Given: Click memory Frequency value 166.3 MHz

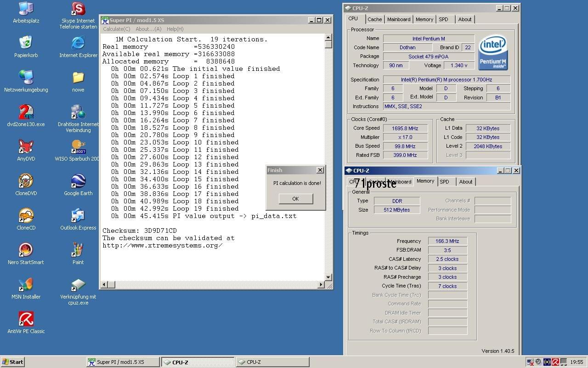Looking at the screenshot, I should [447, 241].
